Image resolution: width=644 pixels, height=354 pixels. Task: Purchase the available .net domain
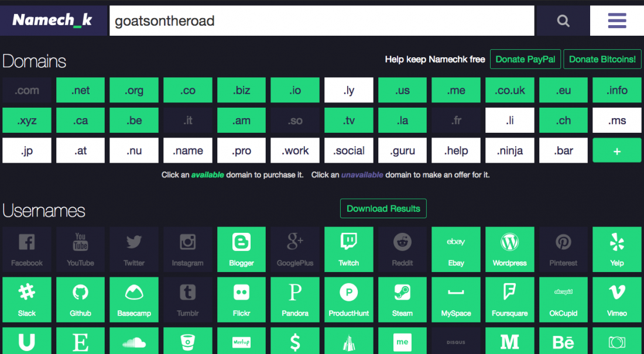tap(81, 90)
